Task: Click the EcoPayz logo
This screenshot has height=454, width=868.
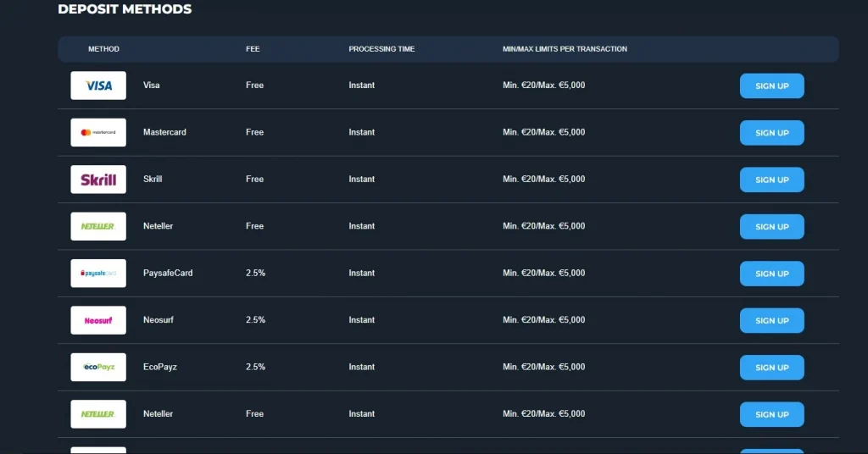Action: tap(98, 368)
